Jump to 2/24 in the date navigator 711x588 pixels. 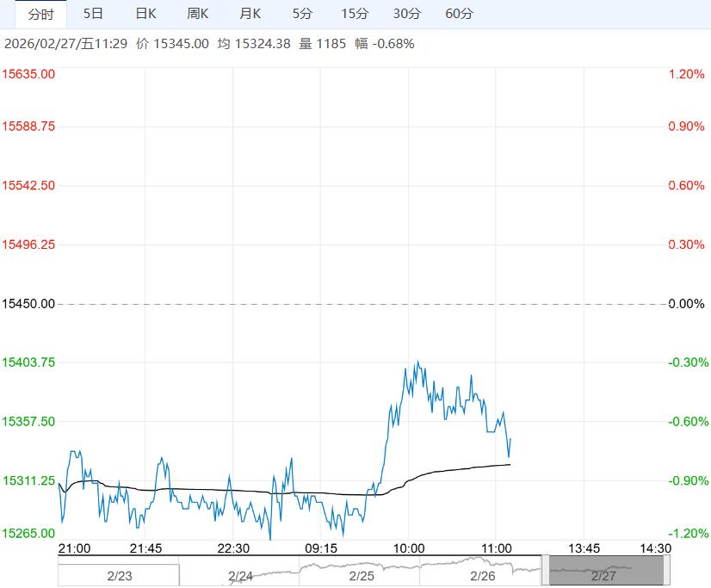click(x=240, y=576)
